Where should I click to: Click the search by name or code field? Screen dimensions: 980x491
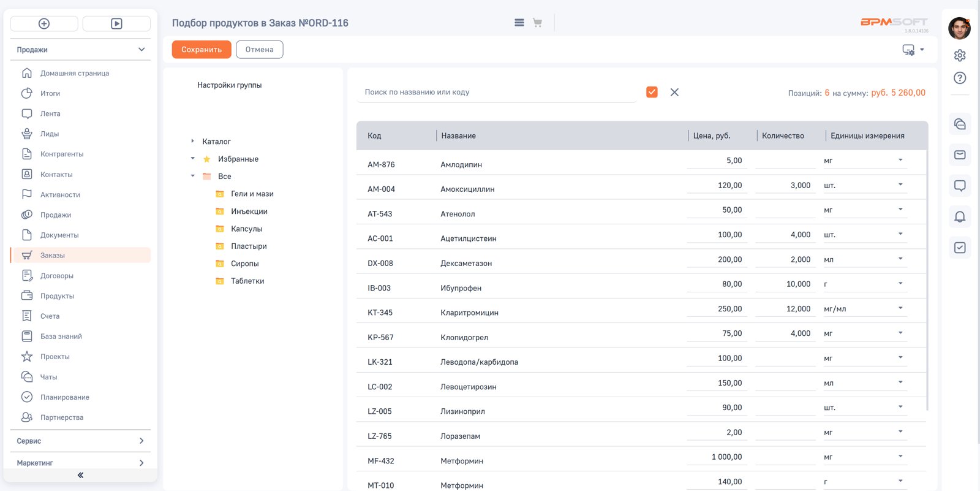click(x=496, y=92)
